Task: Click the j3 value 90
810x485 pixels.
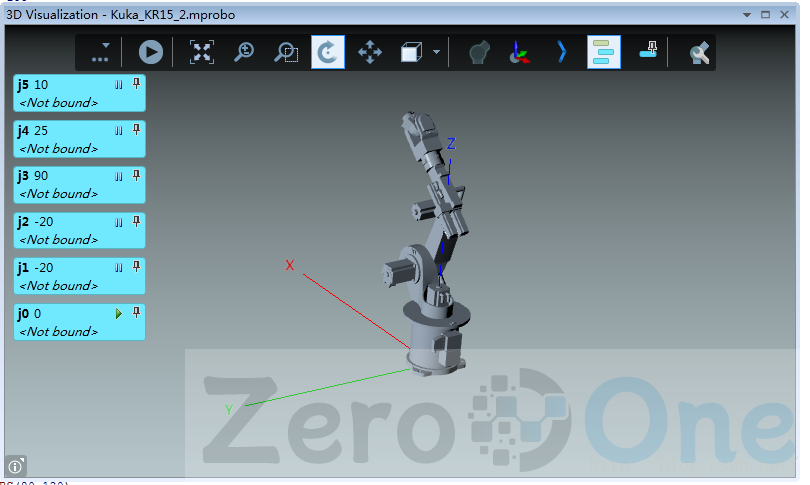Action: click(41, 176)
